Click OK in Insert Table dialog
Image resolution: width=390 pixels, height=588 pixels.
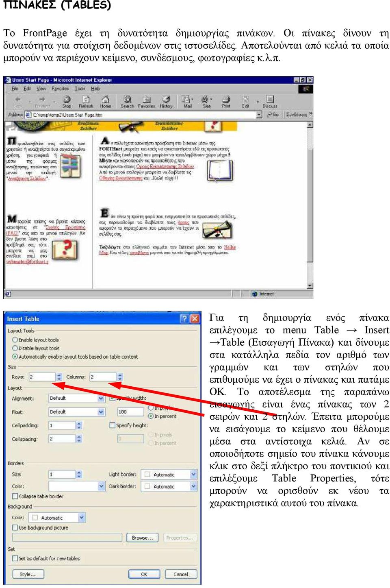[144, 574]
